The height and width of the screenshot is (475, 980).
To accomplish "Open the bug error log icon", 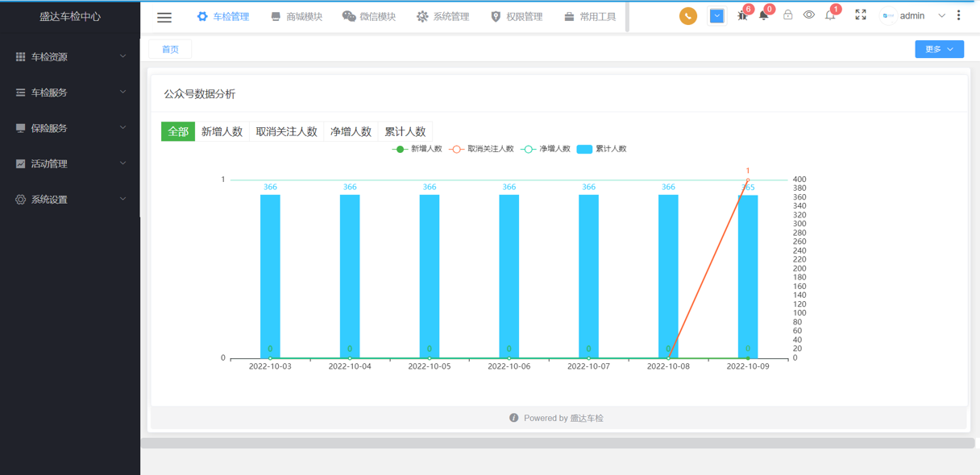I will (x=742, y=16).
